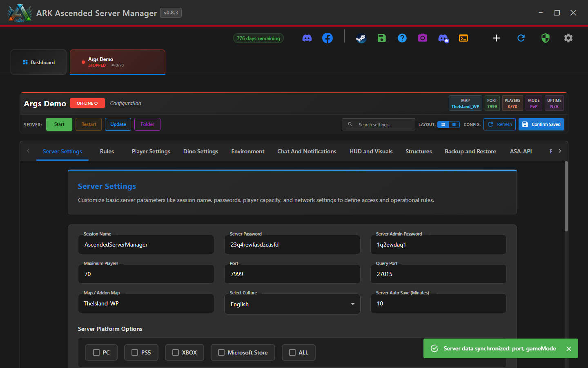Click the Server Auto Save minutes field
This screenshot has height=368, width=588.
[x=439, y=303]
